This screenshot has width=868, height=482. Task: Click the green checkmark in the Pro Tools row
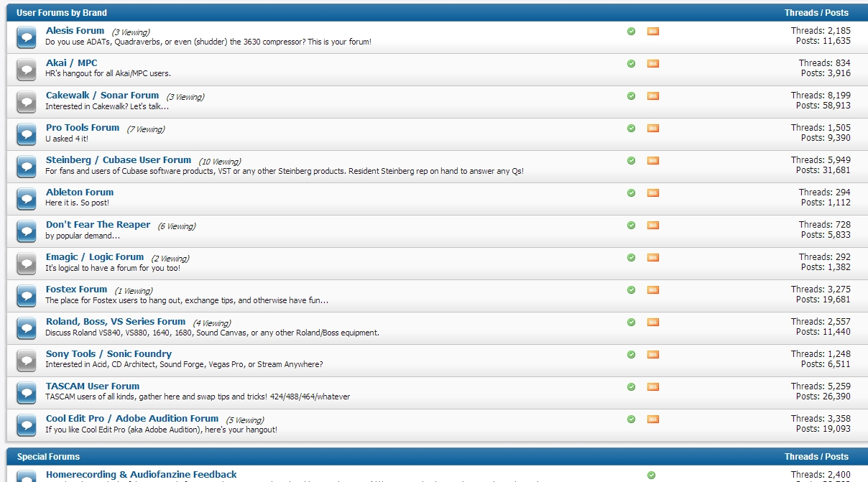click(x=631, y=129)
